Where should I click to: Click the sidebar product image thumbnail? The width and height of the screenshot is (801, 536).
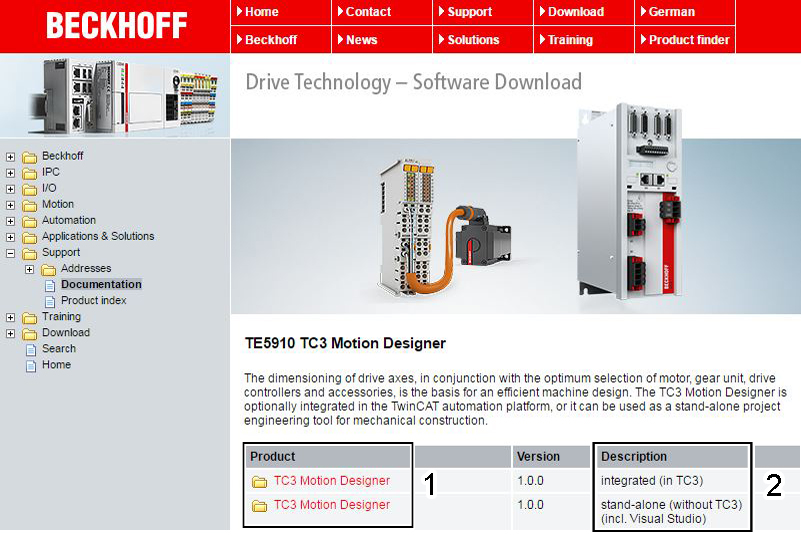point(115,96)
